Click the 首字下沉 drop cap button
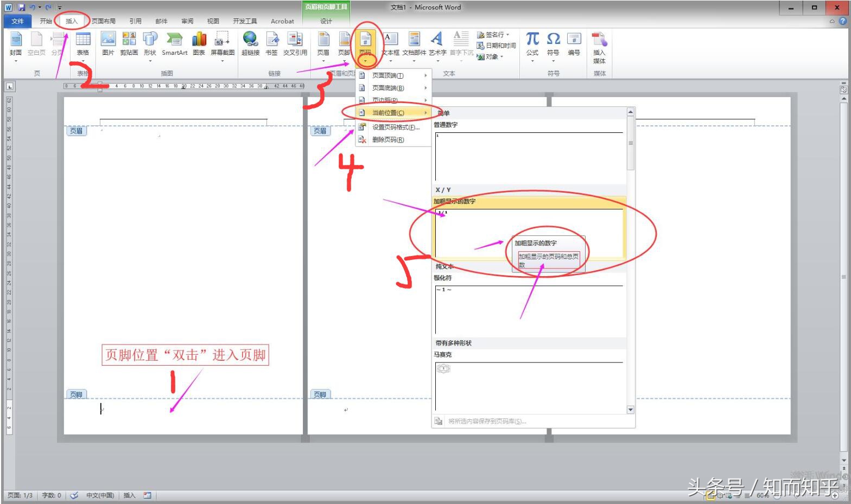 [461, 46]
